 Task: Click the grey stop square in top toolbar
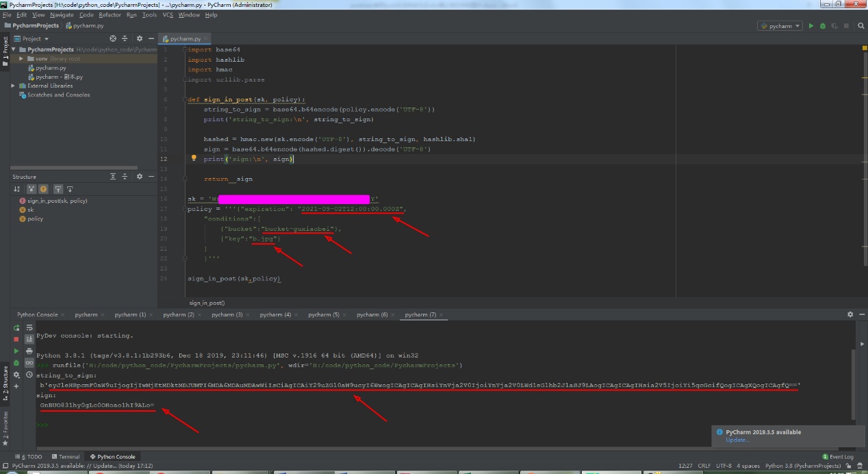point(846,26)
